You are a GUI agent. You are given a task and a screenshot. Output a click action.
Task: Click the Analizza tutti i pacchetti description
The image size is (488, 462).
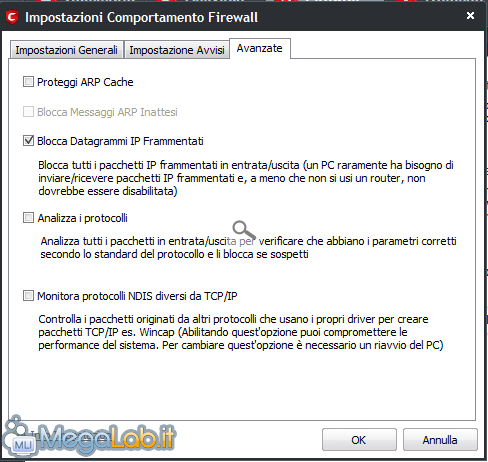[x=248, y=248]
